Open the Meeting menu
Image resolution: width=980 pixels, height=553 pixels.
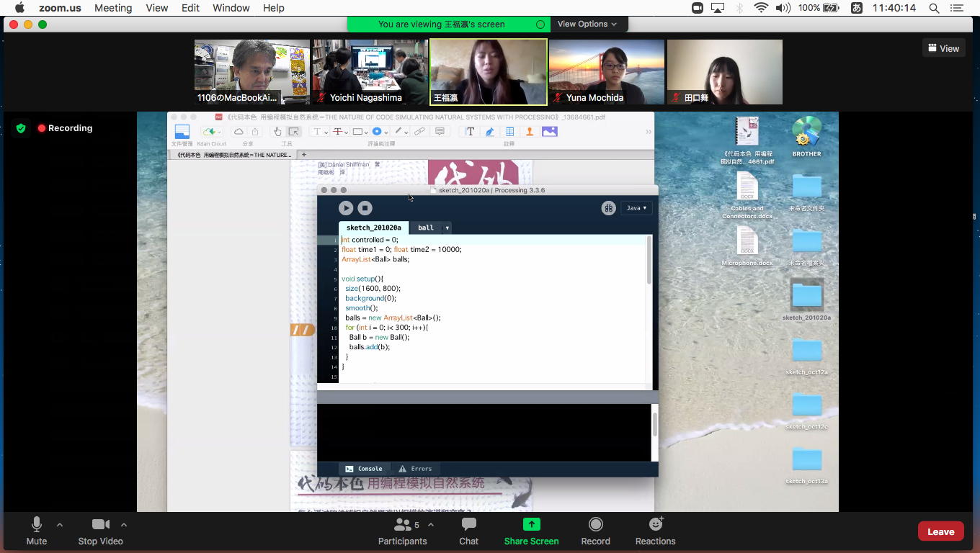[113, 8]
